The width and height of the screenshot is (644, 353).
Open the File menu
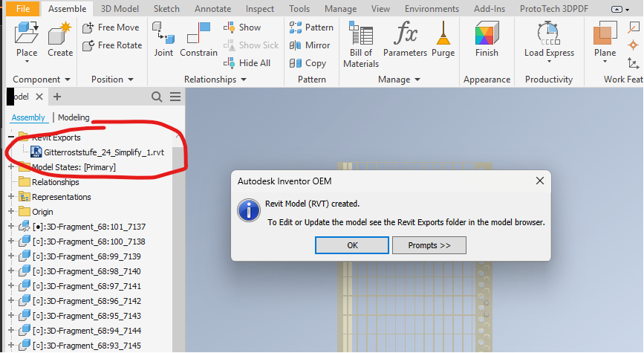pos(23,9)
